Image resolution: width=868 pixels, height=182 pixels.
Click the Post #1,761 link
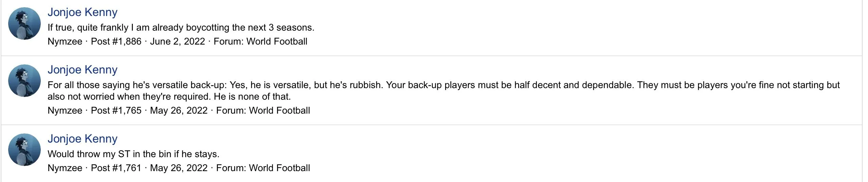[x=116, y=168]
